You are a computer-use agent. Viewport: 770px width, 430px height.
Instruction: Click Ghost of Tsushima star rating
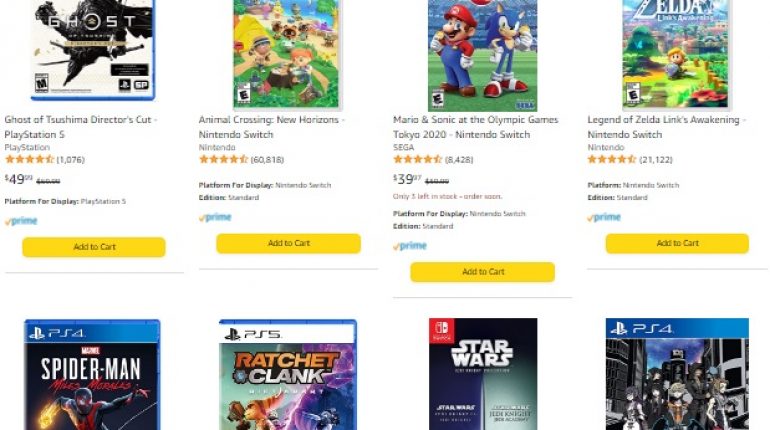pos(29,159)
